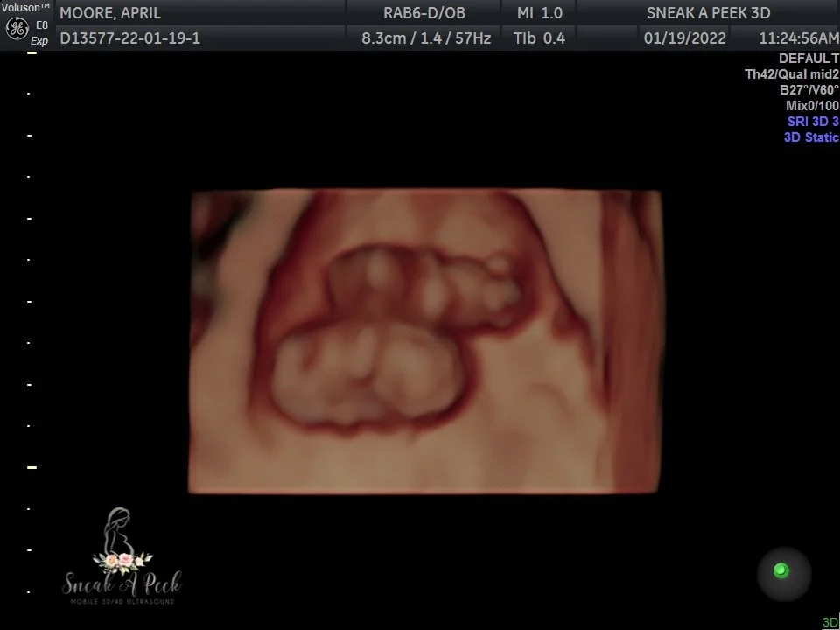Click the Exp label under E8
This screenshot has width=840, height=630.
point(39,41)
